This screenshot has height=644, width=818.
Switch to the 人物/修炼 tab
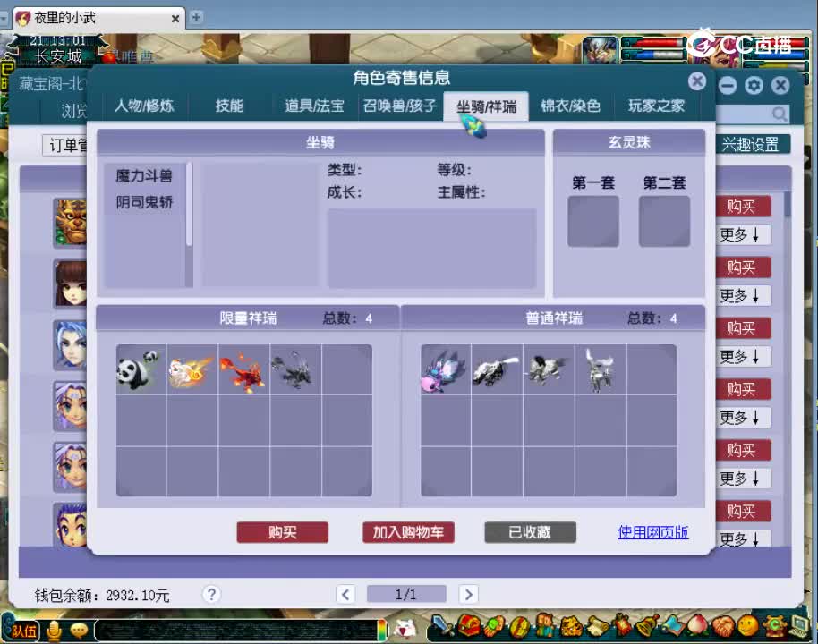(144, 106)
